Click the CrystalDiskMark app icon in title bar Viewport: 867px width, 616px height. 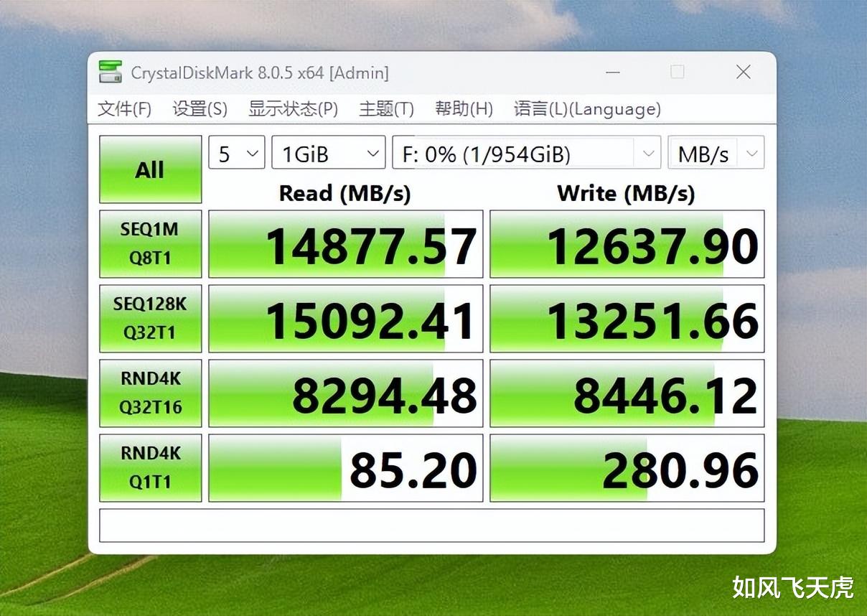[x=111, y=72]
